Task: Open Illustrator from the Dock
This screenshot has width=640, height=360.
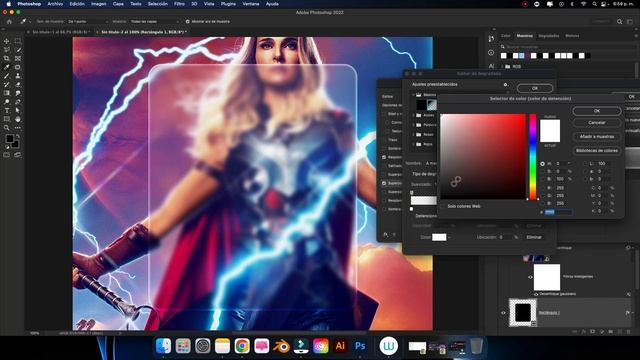Action: 340,346
